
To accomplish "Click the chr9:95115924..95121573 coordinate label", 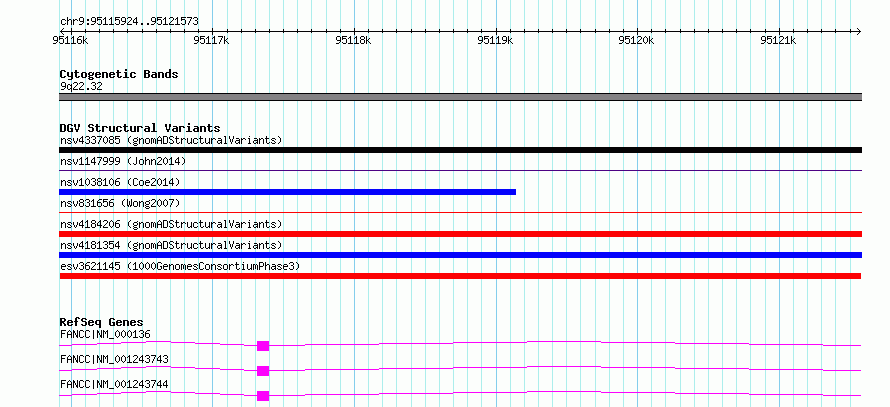I will pos(129,22).
